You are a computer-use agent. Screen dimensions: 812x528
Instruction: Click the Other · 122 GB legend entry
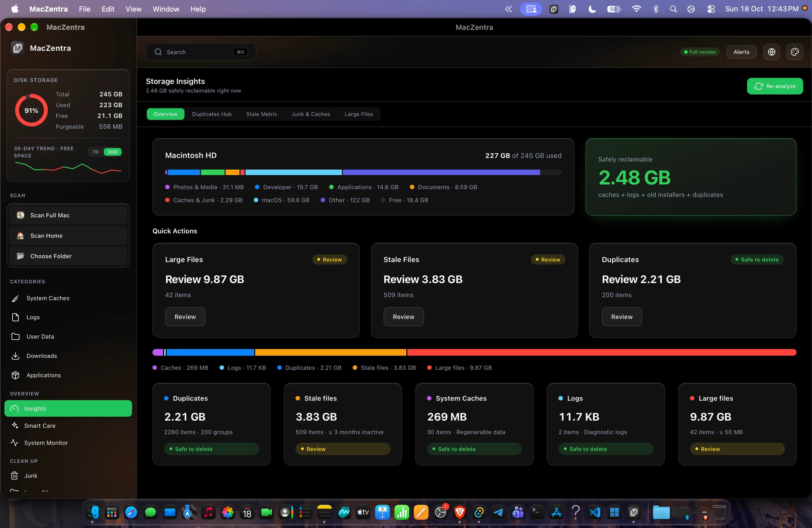[345, 200]
